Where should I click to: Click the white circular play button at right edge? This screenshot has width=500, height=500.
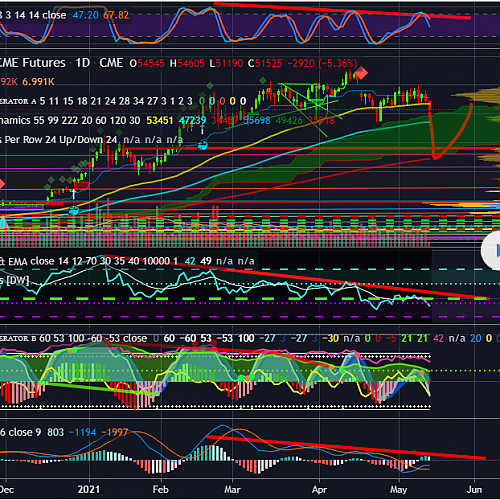tap(491, 251)
